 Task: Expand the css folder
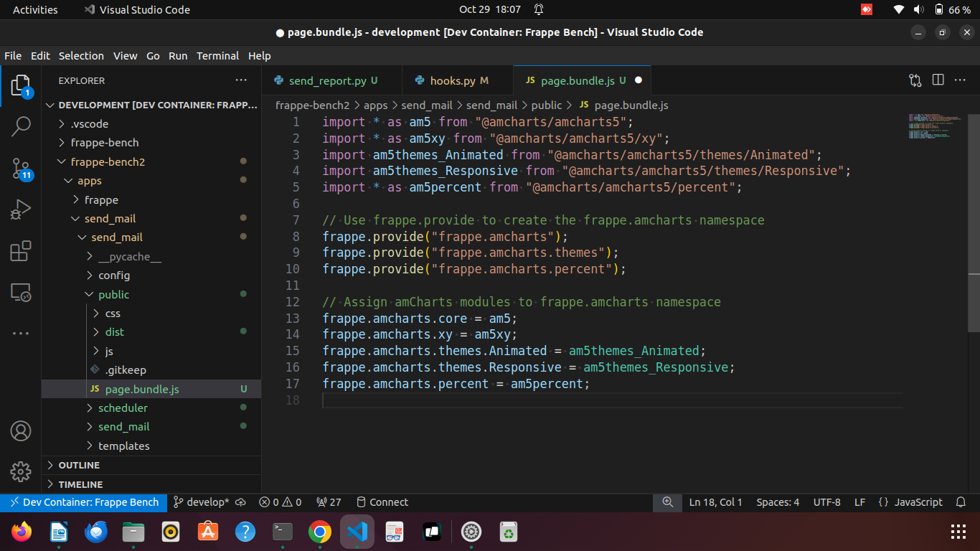[x=151, y=314]
